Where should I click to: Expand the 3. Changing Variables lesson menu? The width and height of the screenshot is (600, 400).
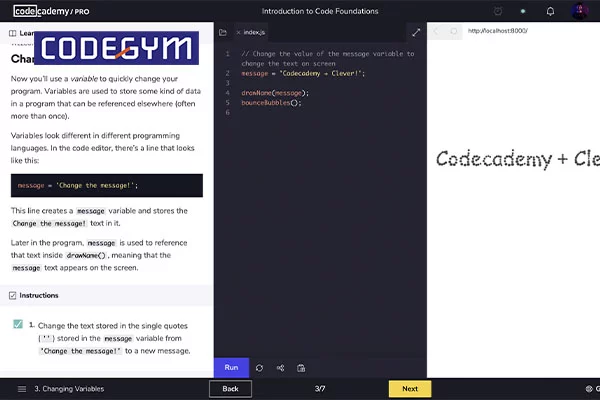pyautogui.click(x=68, y=389)
